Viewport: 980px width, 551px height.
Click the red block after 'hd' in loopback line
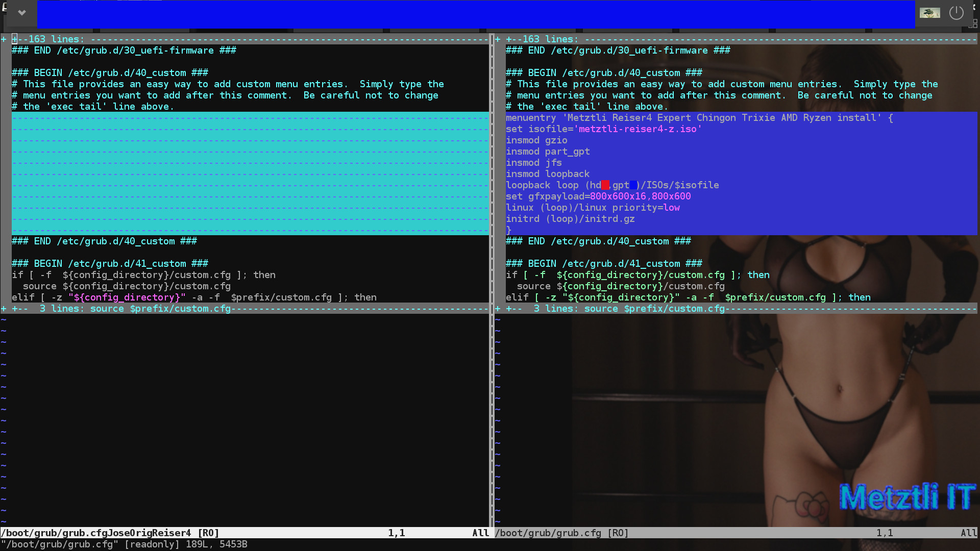(605, 185)
